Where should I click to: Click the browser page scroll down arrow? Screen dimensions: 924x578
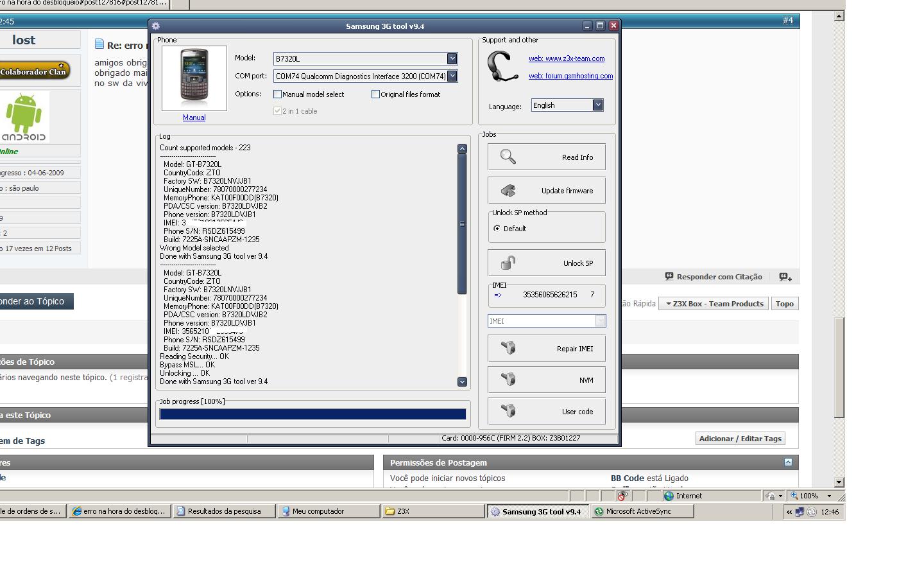839,482
